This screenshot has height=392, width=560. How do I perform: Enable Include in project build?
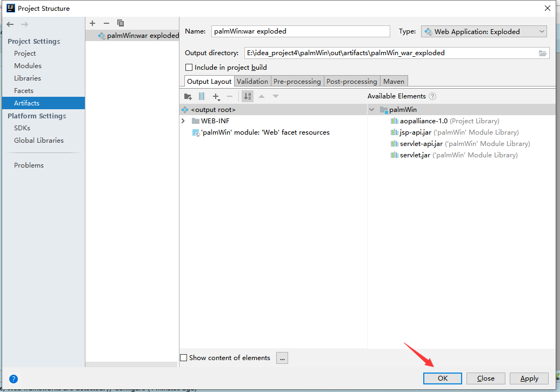pos(189,68)
